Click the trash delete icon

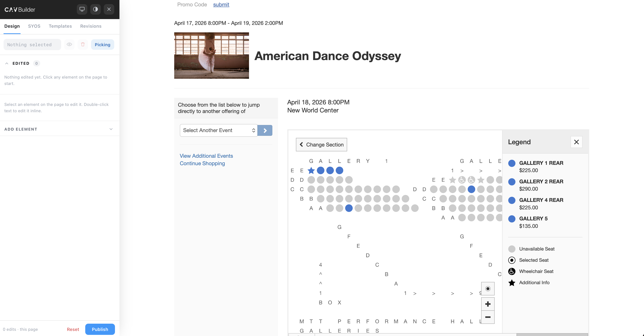pos(83,45)
